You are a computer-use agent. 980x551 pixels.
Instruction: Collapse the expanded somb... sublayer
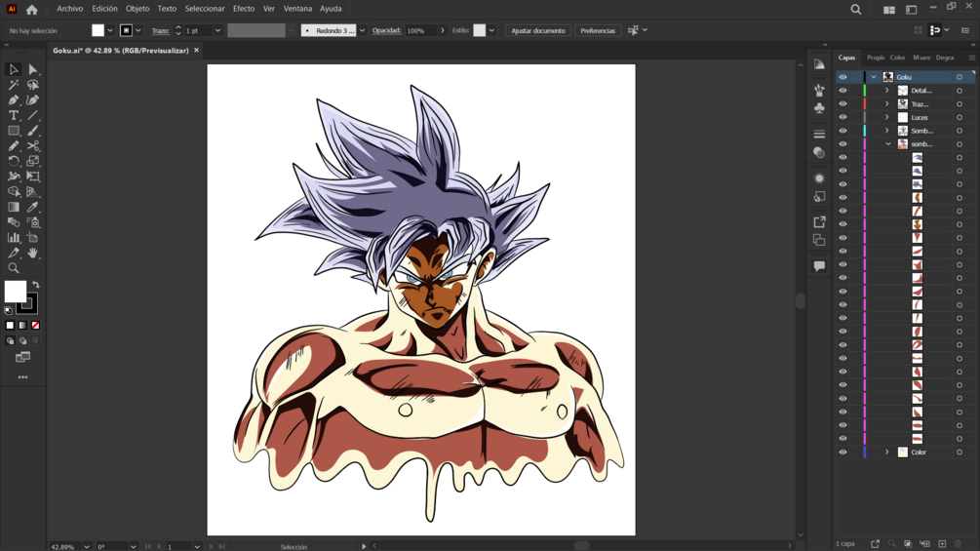(x=888, y=144)
